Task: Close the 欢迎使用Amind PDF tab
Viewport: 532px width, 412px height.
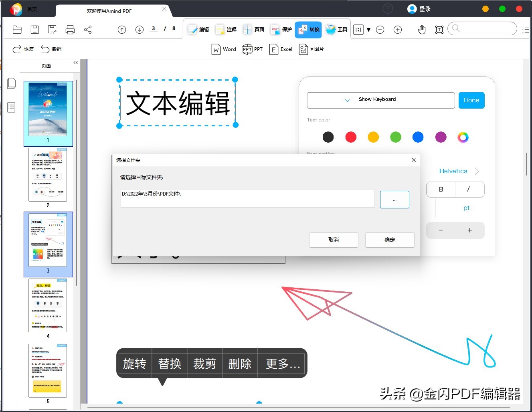Action: click(x=164, y=9)
